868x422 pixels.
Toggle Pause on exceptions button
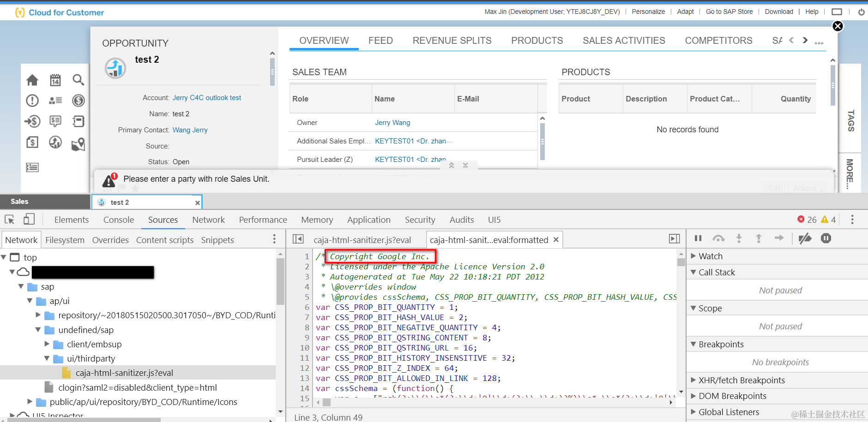pos(826,238)
